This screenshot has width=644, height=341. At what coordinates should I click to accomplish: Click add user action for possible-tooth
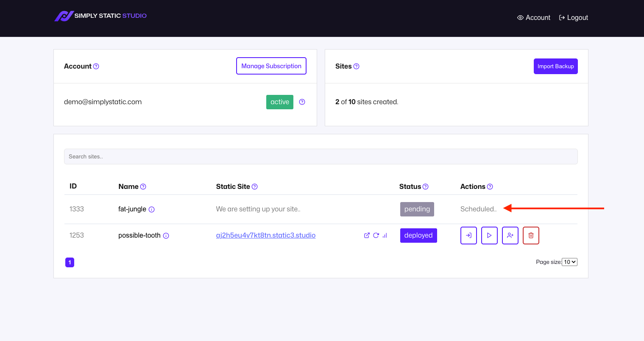tap(510, 236)
